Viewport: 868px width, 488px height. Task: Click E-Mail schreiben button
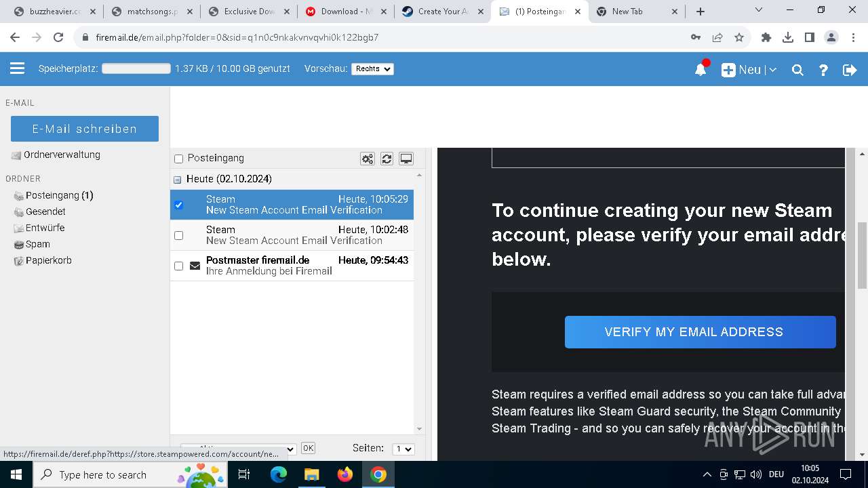pos(85,129)
